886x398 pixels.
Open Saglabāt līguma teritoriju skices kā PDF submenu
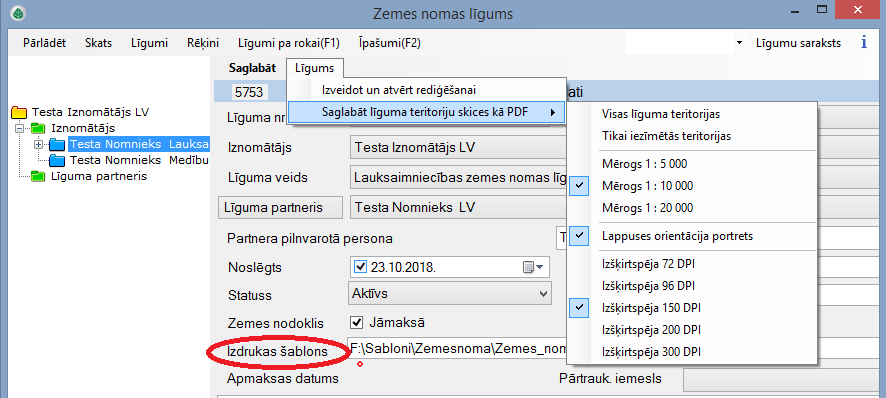(427, 112)
